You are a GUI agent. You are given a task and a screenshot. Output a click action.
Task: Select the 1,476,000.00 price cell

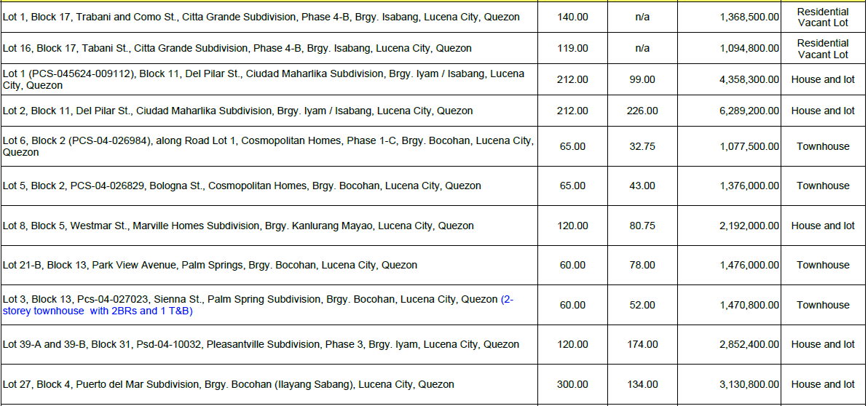[x=749, y=266]
